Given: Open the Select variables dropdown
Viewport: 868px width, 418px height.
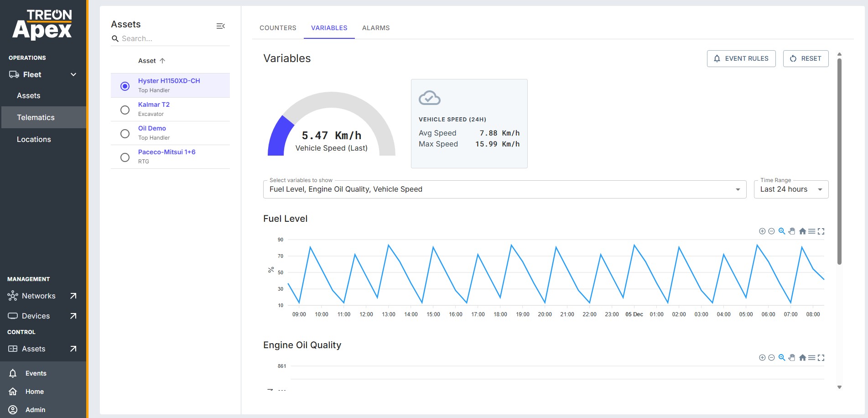Looking at the screenshot, I should click(504, 189).
